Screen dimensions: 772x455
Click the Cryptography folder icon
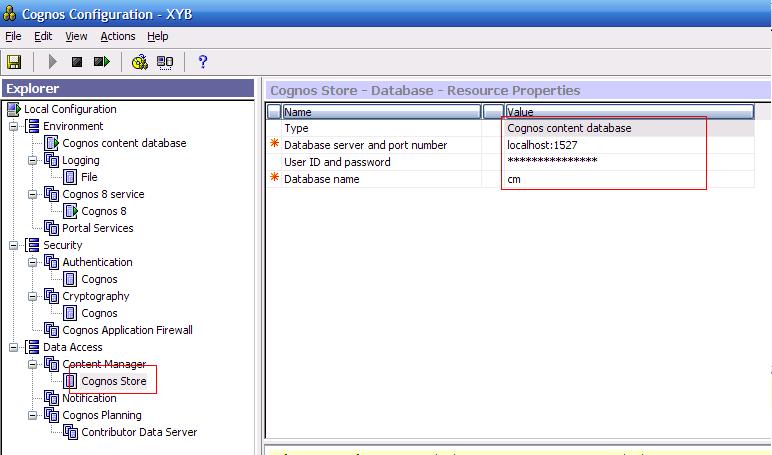click(51, 296)
